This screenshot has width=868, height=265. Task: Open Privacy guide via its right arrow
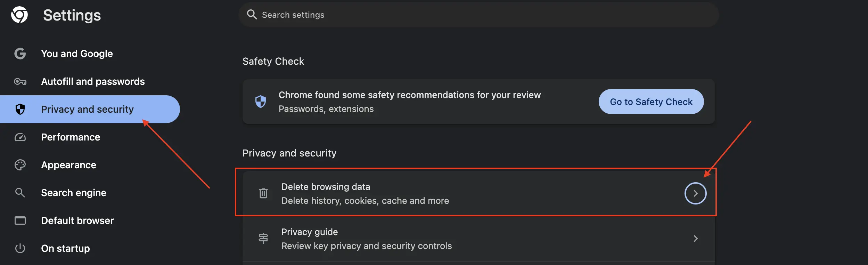click(x=695, y=239)
